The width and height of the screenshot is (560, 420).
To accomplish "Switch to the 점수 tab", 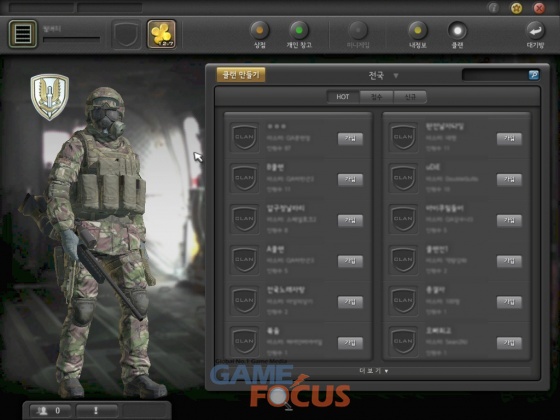I will tap(376, 97).
